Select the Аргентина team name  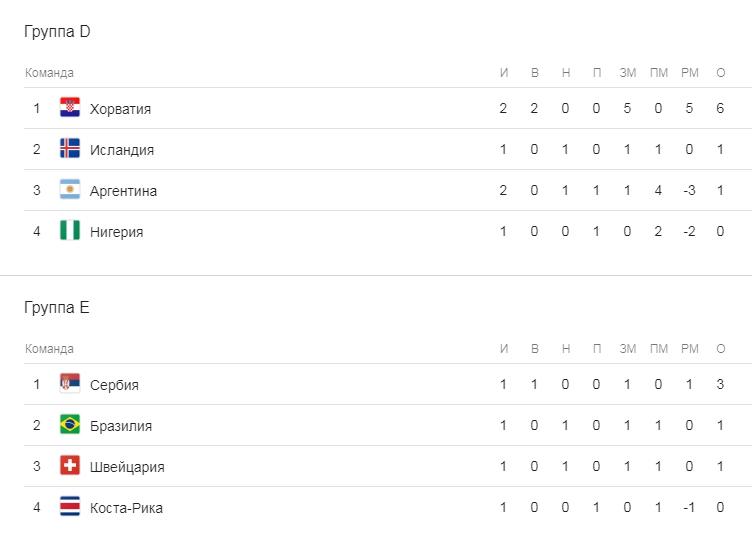pyautogui.click(x=123, y=191)
